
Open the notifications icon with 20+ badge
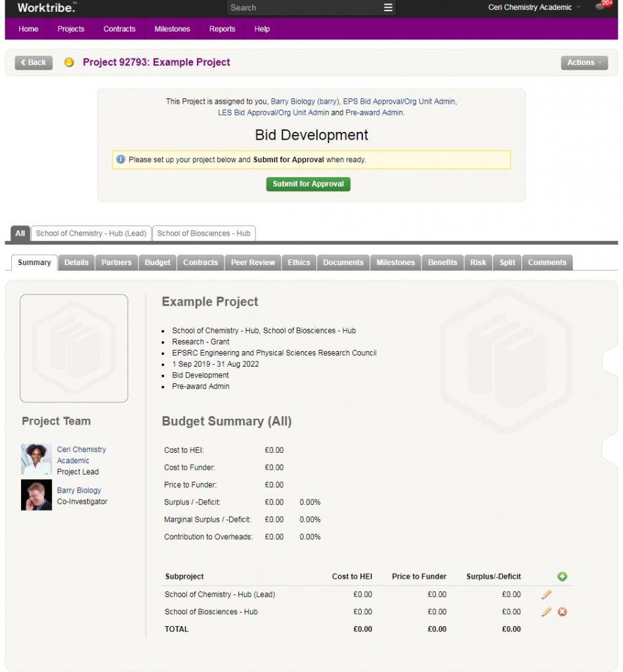coord(602,7)
